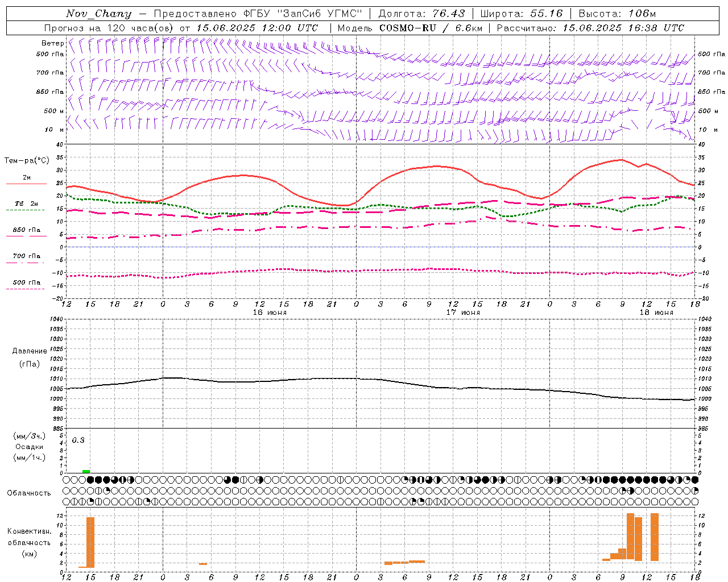
Task: Click the "Прогноз на 120 часа(ов)" text
Action: pyautogui.click(x=109, y=28)
